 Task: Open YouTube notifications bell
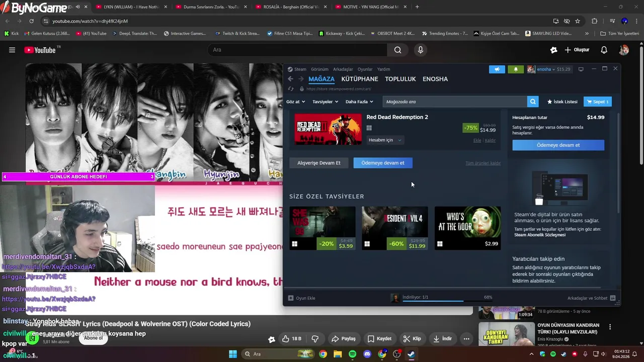coord(604,50)
